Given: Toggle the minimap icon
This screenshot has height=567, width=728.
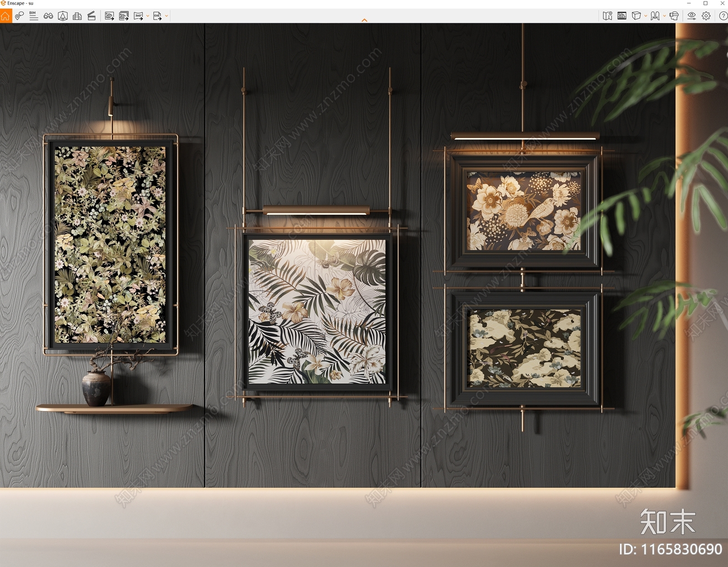Looking at the screenshot, I should 607,16.
